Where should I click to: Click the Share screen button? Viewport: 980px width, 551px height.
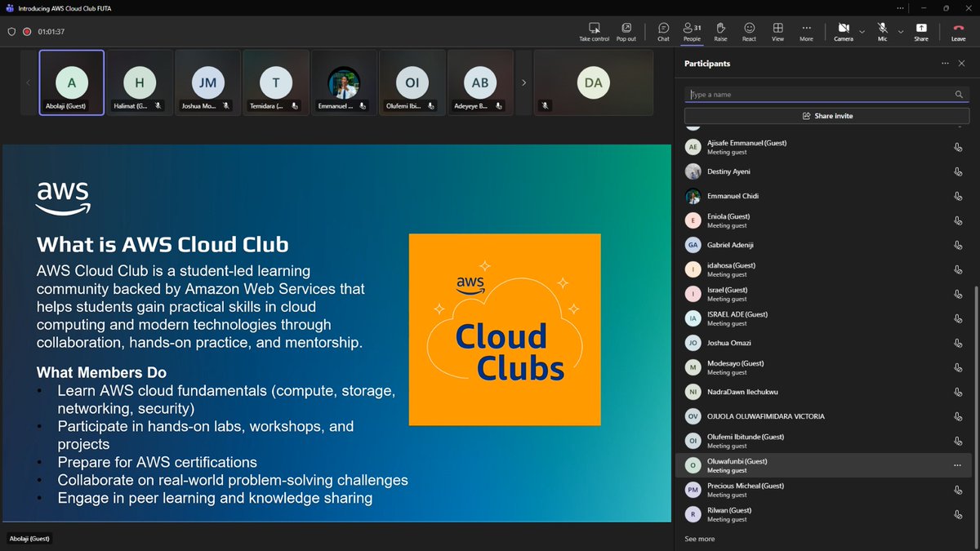pos(921,32)
